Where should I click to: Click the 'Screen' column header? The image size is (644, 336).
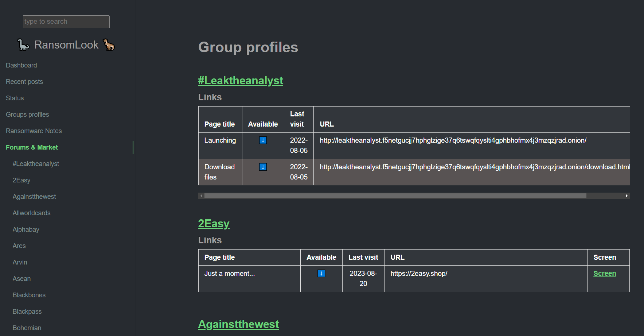605,258
